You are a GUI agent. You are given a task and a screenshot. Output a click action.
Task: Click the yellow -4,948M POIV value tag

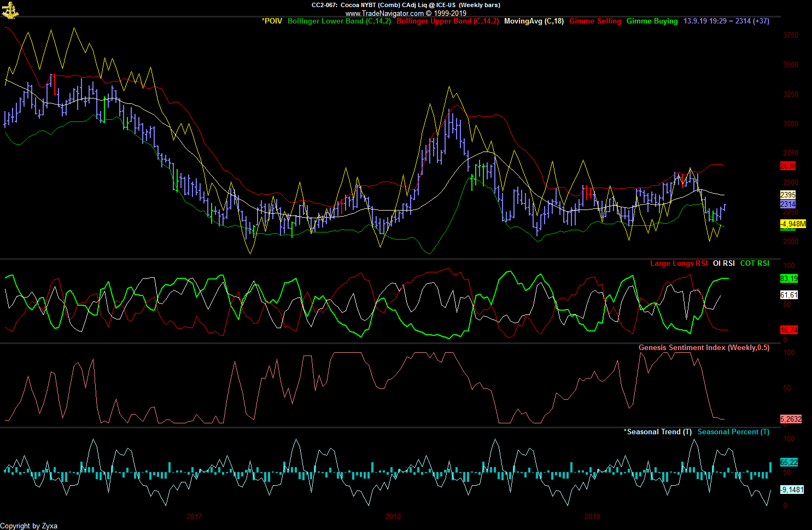(792, 224)
